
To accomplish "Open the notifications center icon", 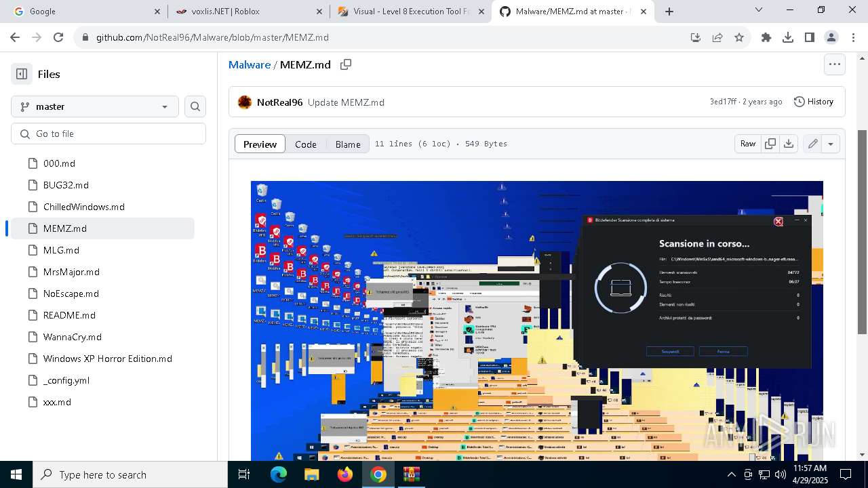I will pos(846,474).
